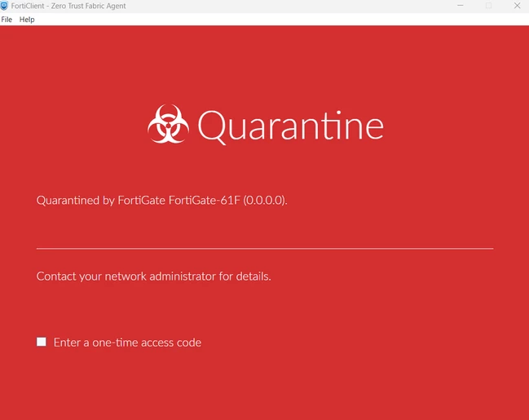Minimize the FortiClient window
Viewport: 529px width, 420px height.
coord(461,6)
